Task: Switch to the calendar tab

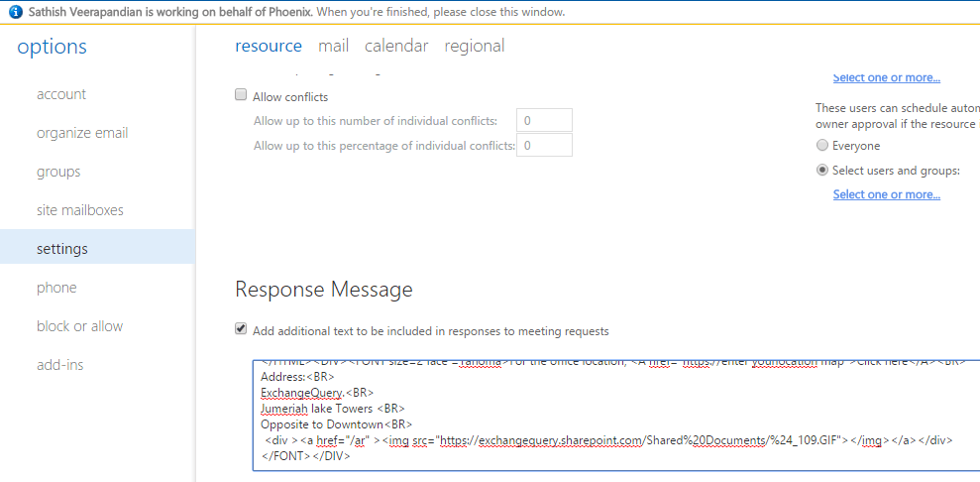Action: pyautogui.click(x=396, y=46)
